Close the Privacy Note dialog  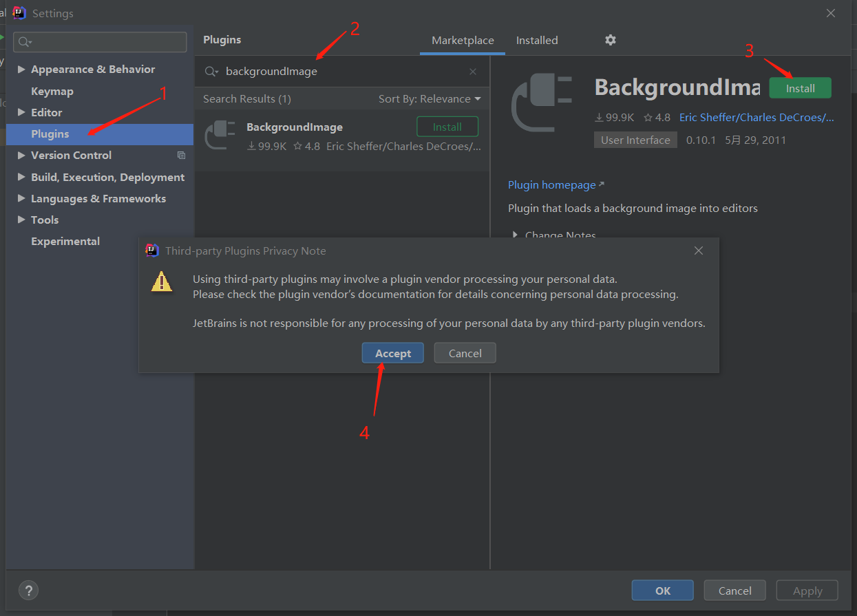click(699, 251)
